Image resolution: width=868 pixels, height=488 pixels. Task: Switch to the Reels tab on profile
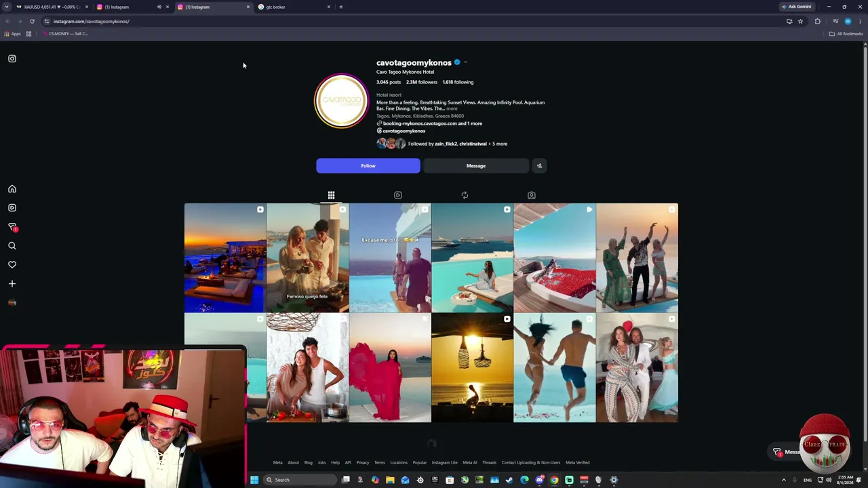[398, 195]
